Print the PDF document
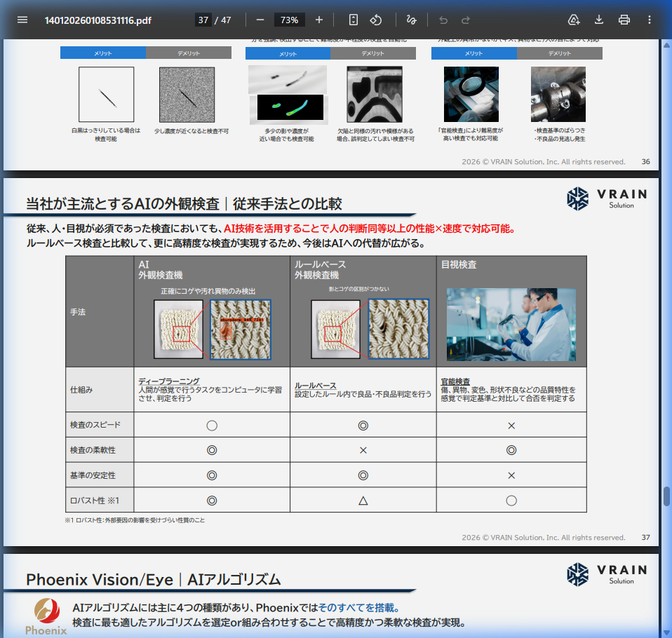The width and height of the screenshot is (672, 638). (x=624, y=20)
